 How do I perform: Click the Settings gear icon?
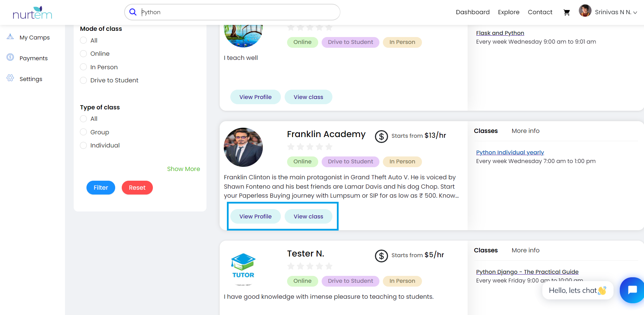tap(10, 78)
